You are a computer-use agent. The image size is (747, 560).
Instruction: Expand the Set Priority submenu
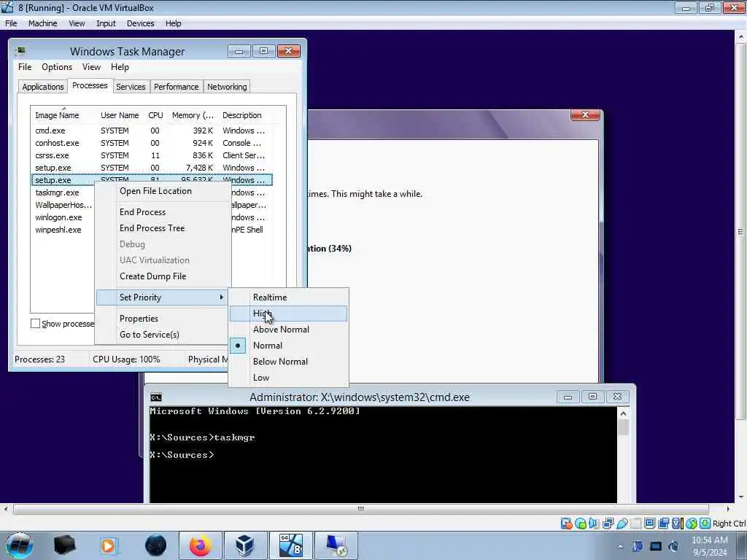(162, 297)
